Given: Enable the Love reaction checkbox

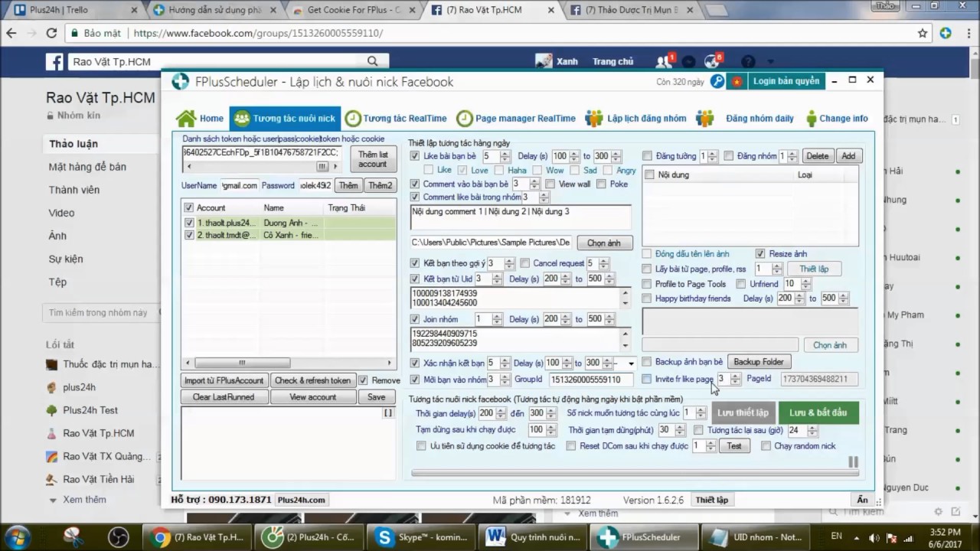Looking at the screenshot, I should (462, 170).
